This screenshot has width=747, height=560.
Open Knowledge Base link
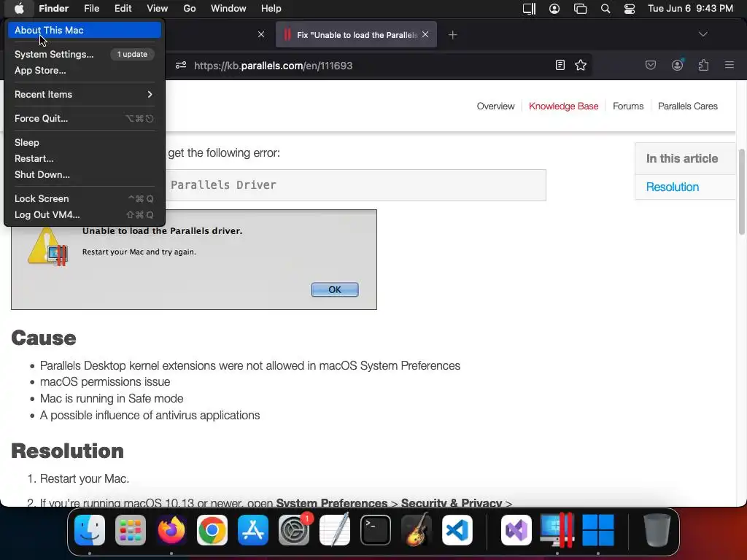point(563,106)
